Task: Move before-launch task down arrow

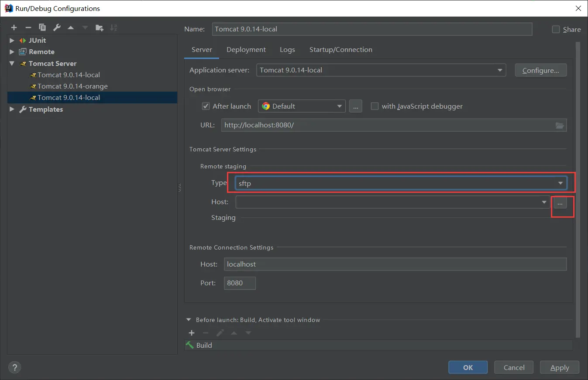Action: click(x=248, y=333)
